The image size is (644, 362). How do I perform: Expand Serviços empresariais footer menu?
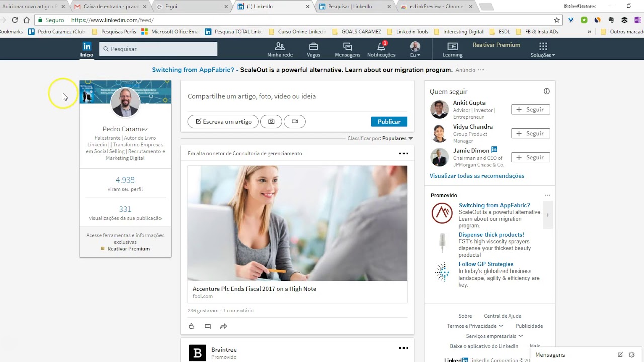click(494, 336)
